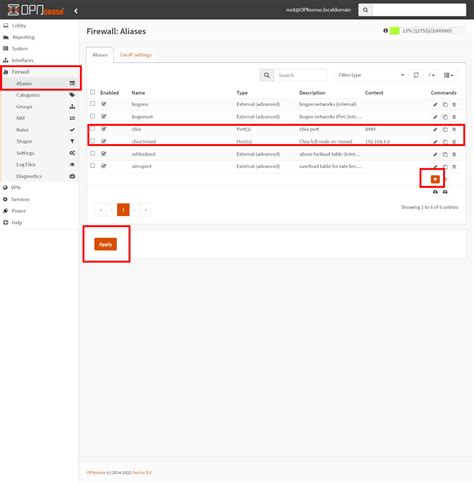Edit the bogons alias with pencil icon
Viewport: 474px width, 483px height.
coord(435,105)
